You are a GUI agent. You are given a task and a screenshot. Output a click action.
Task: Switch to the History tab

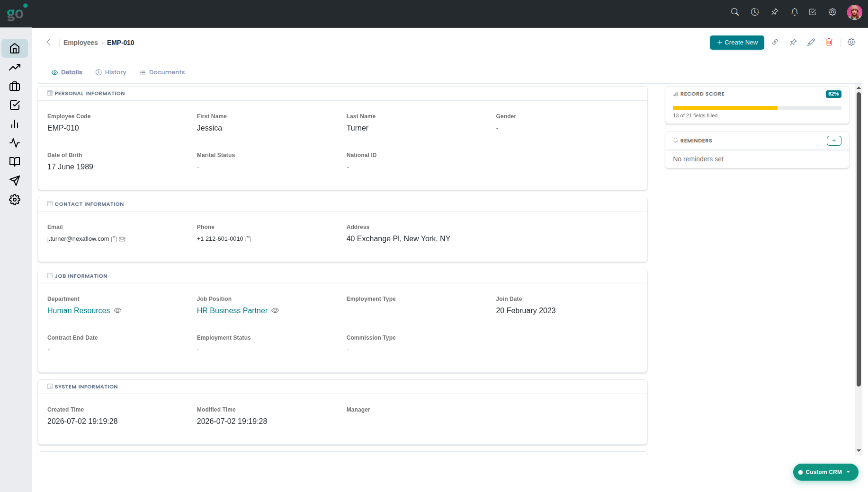[x=111, y=72]
